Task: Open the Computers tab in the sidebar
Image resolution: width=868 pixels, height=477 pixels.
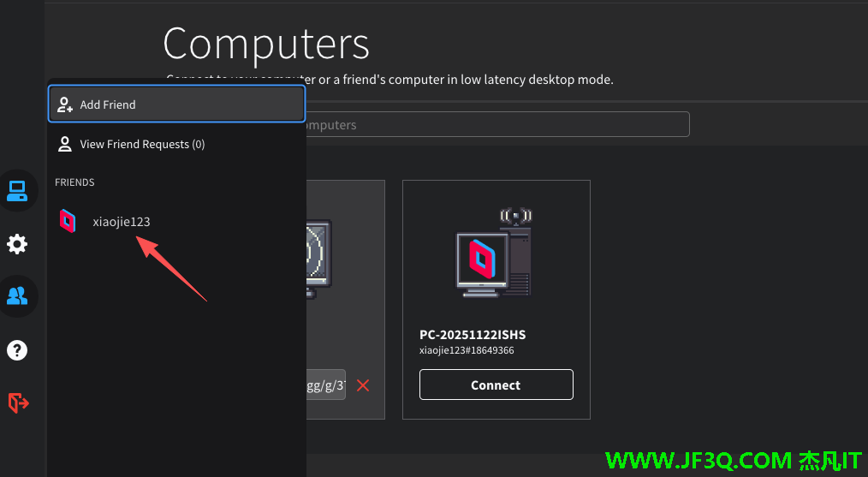Action: tap(17, 191)
